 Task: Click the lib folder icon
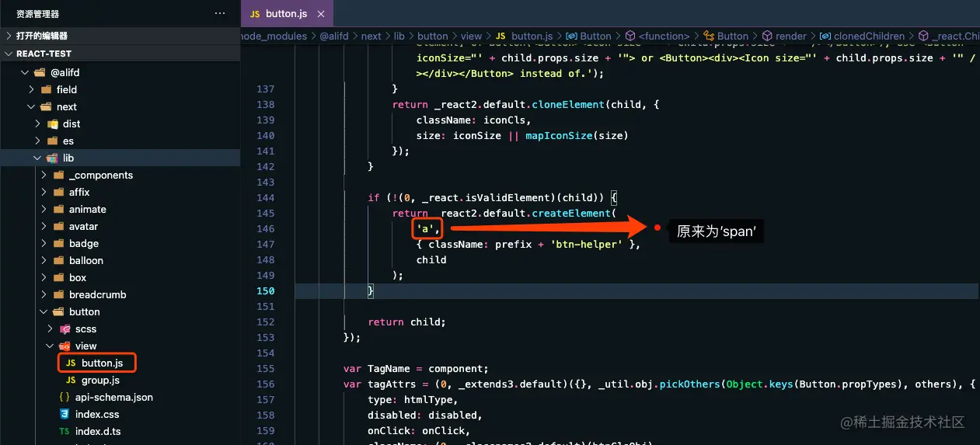[x=52, y=158]
